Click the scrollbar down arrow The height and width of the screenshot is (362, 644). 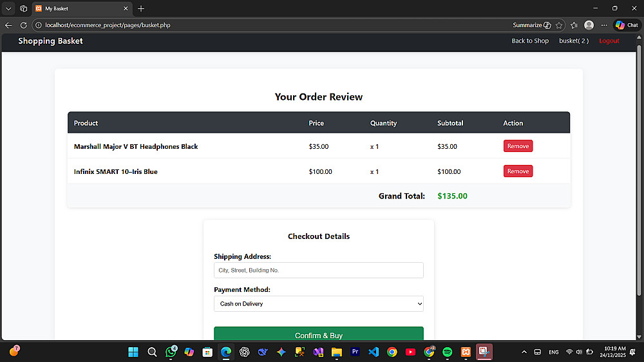pos(639,337)
